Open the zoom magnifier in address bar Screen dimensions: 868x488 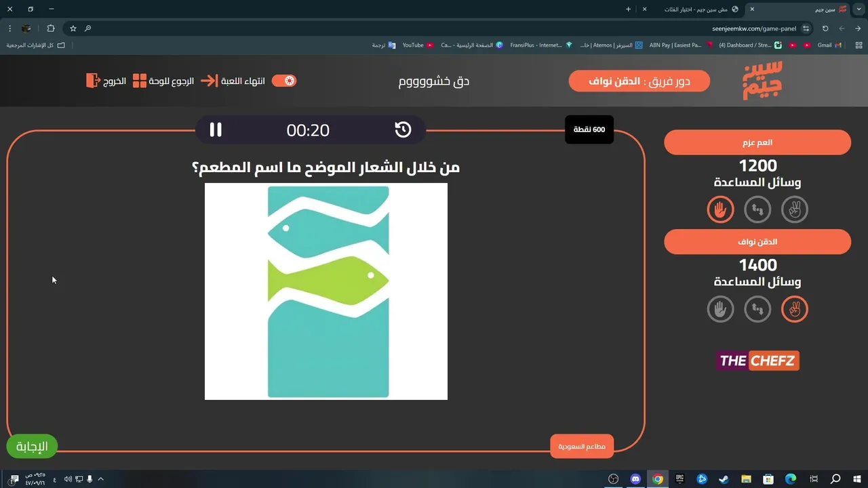[x=88, y=28]
